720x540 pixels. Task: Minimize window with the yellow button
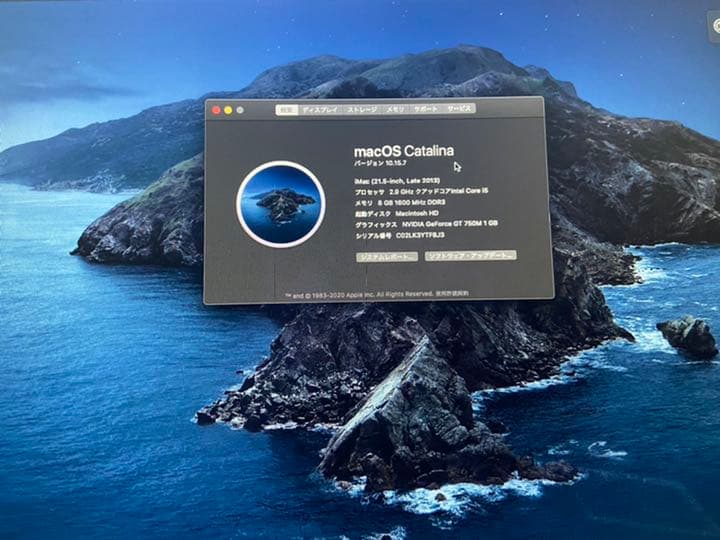tap(228, 110)
